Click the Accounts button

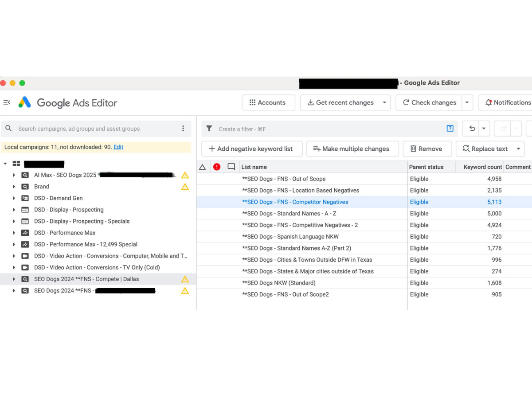pyautogui.click(x=268, y=102)
